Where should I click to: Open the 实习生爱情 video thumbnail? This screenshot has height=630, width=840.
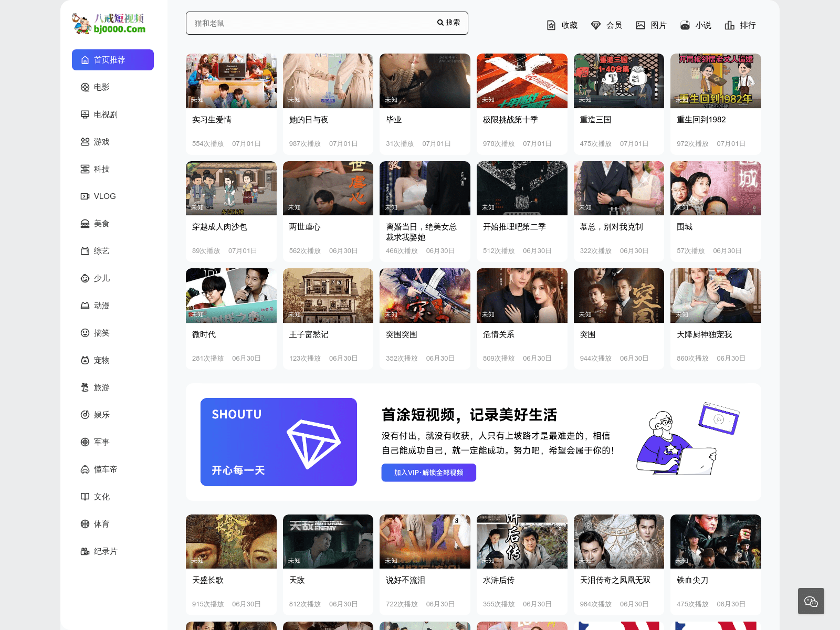click(x=231, y=81)
